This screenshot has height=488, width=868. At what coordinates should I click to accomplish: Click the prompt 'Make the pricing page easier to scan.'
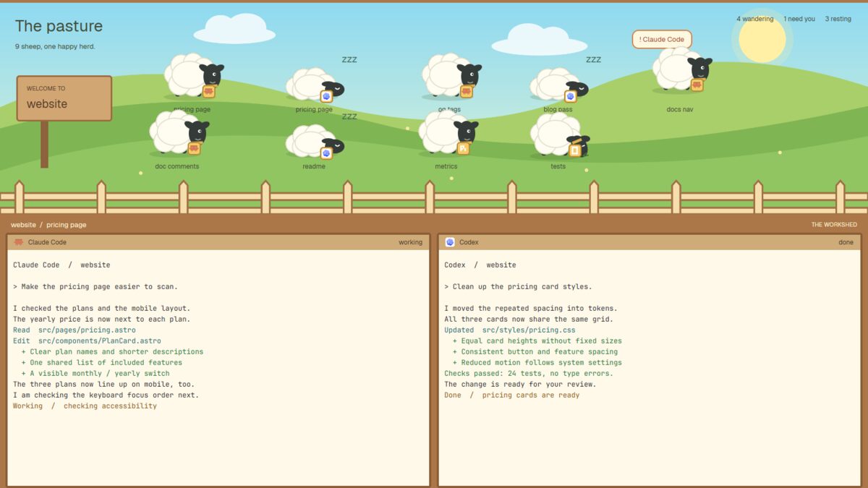click(x=95, y=286)
